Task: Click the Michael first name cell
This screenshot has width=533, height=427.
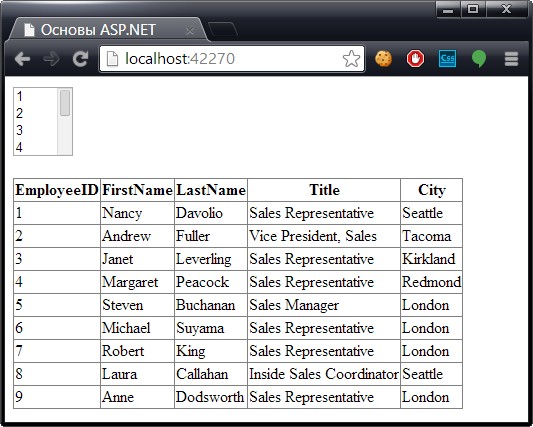Action: [x=137, y=328]
